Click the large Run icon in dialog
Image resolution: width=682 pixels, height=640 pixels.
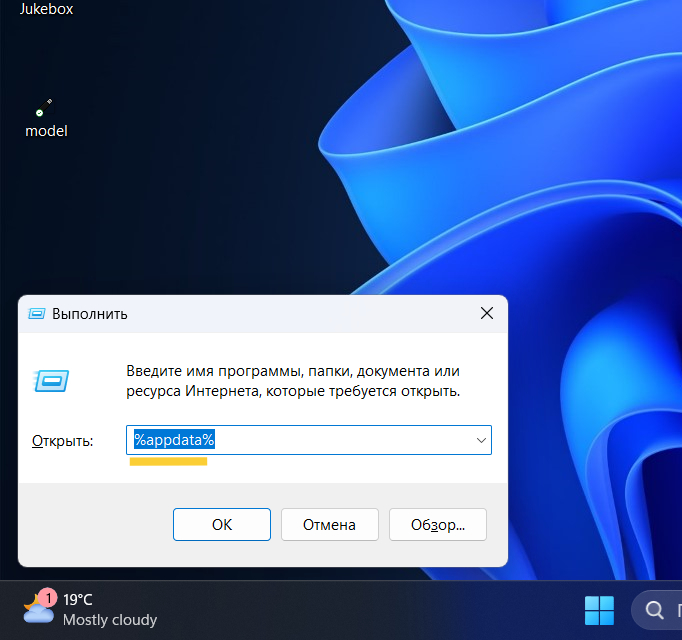[51, 381]
